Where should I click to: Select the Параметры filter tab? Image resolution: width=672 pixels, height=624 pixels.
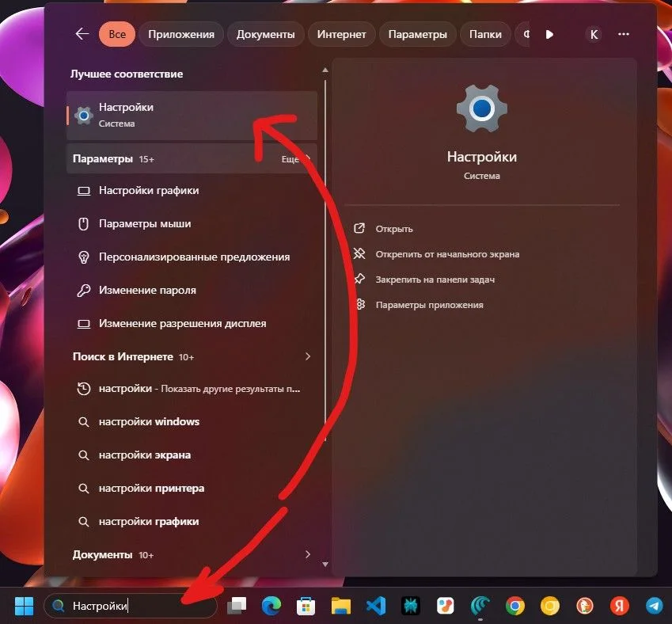point(417,34)
